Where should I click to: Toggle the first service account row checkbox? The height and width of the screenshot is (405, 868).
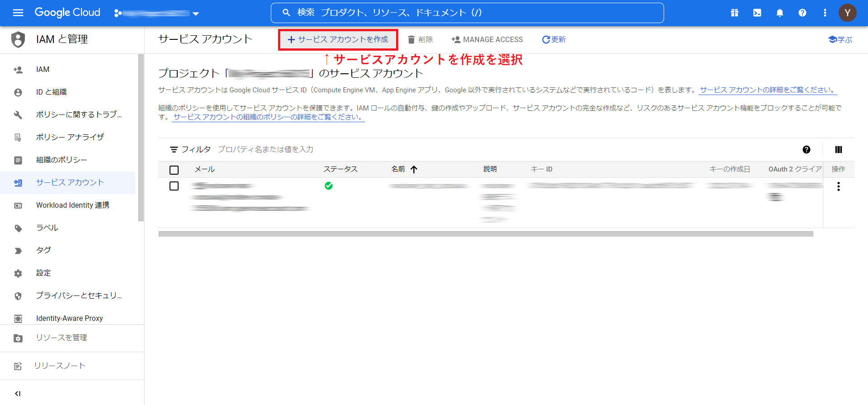(174, 186)
